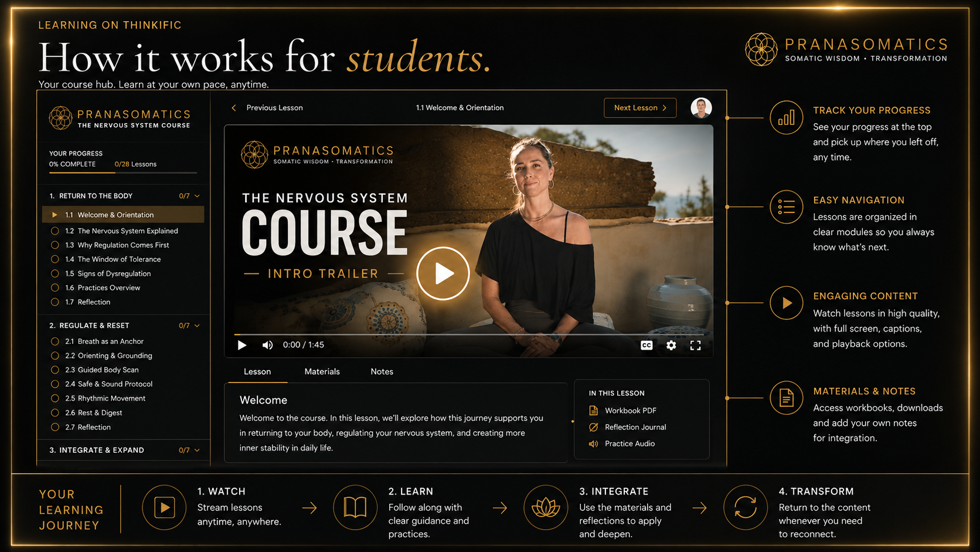Viewport: 980px width, 552px height.
Task: Mark lesson 1.3 Why Regulation Comes First circle
Action: point(55,245)
